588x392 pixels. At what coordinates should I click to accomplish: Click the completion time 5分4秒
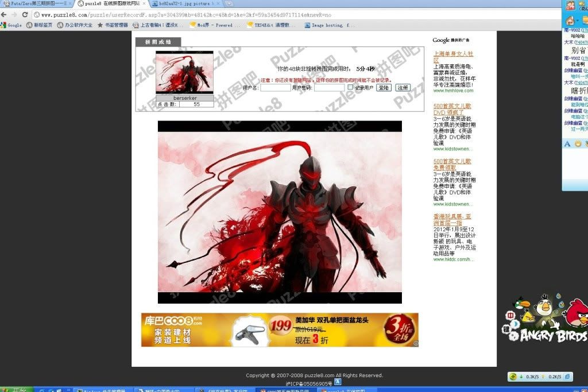[366, 69]
